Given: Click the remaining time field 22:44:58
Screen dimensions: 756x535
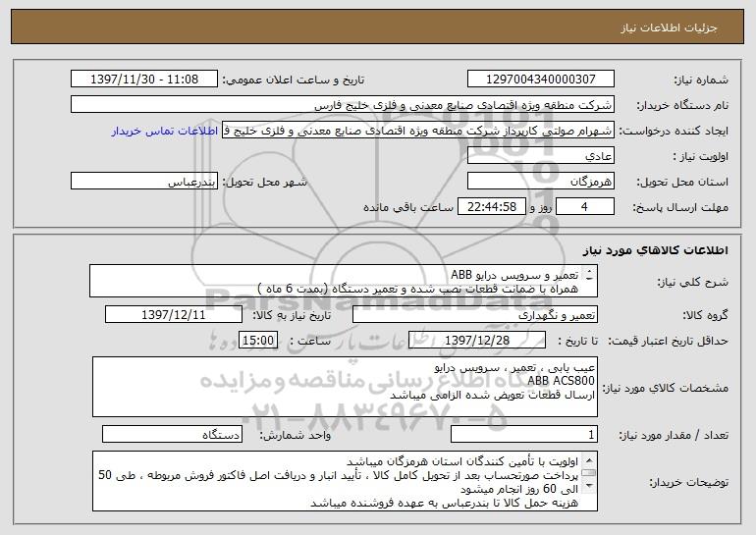Looking at the screenshot, I should 491,207.
